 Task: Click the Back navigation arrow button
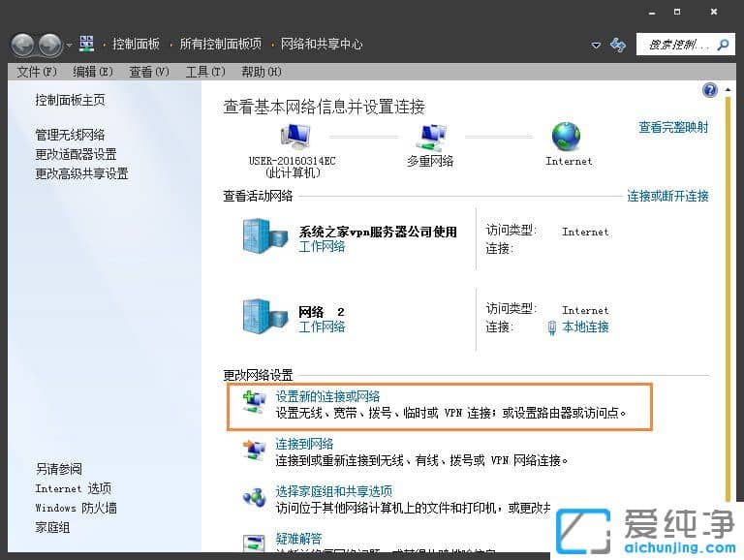coord(22,46)
